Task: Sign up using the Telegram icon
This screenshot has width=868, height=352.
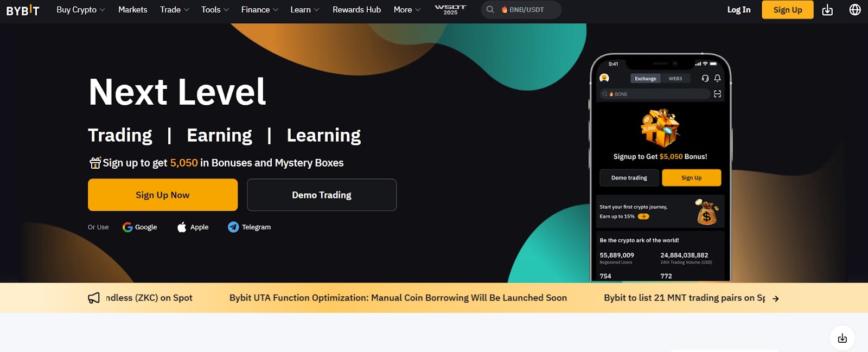Action: click(x=233, y=227)
